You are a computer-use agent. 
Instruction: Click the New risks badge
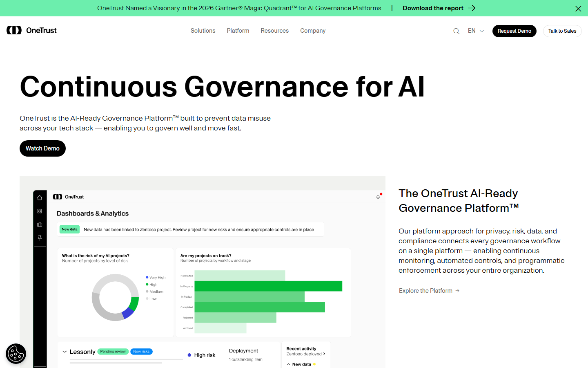(x=141, y=352)
